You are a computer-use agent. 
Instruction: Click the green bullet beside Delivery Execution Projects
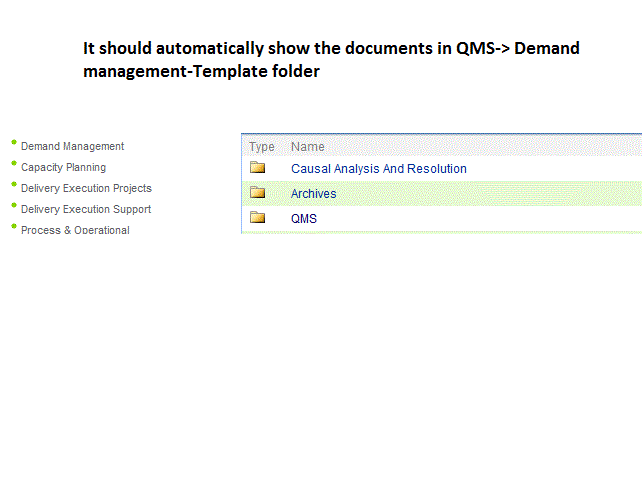pyautogui.click(x=14, y=184)
